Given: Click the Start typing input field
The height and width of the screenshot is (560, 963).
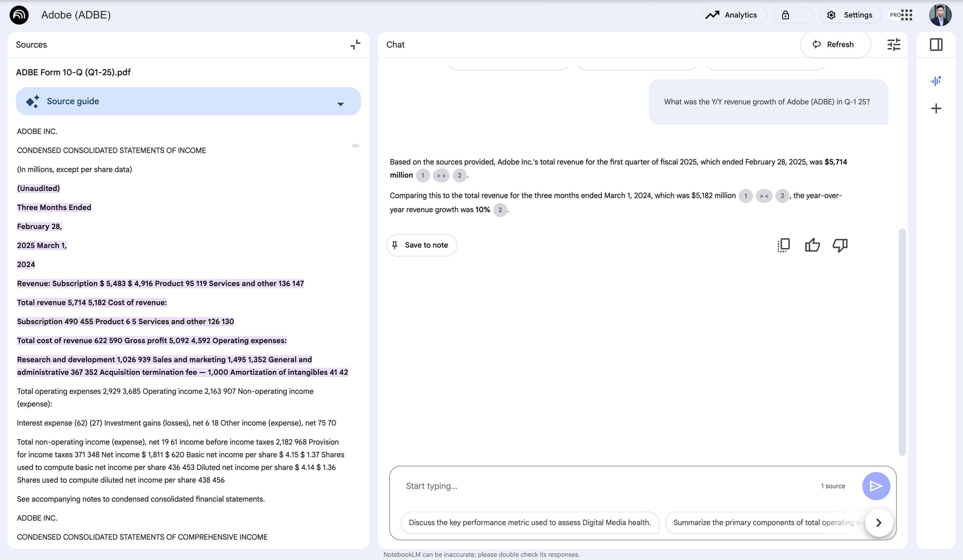Looking at the screenshot, I should point(607,486).
